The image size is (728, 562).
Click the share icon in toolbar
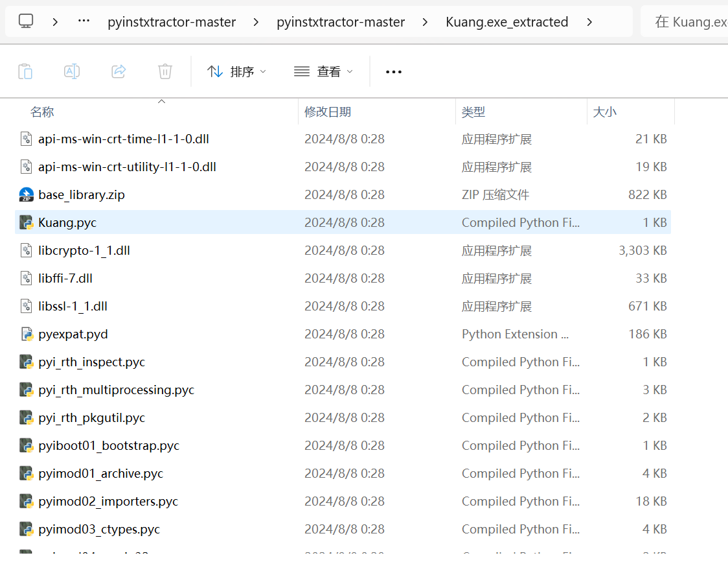pyautogui.click(x=119, y=71)
